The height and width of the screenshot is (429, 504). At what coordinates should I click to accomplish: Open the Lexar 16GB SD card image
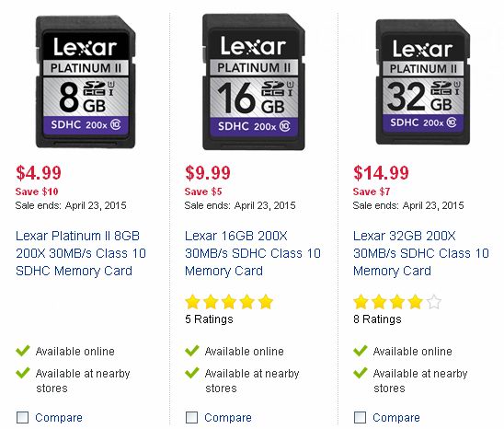[254, 82]
